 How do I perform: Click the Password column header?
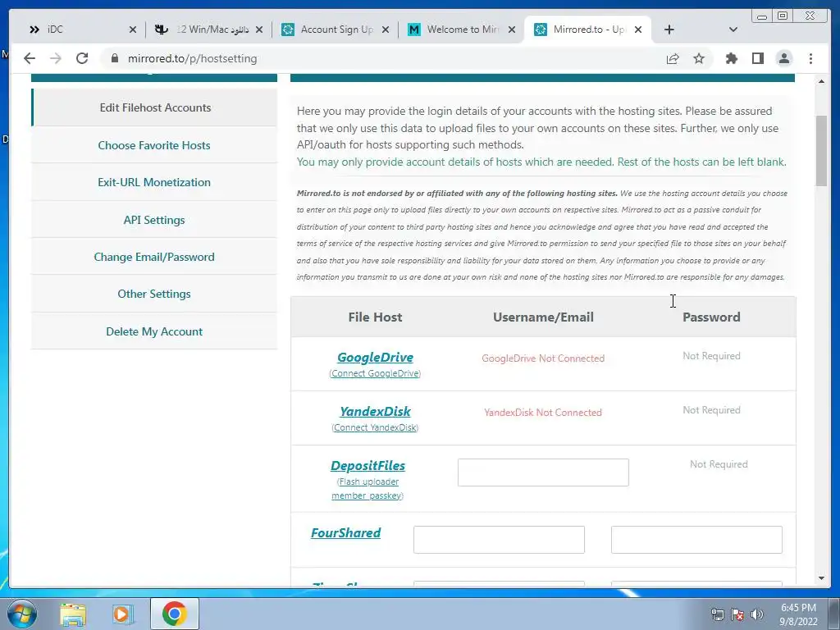[x=711, y=317]
